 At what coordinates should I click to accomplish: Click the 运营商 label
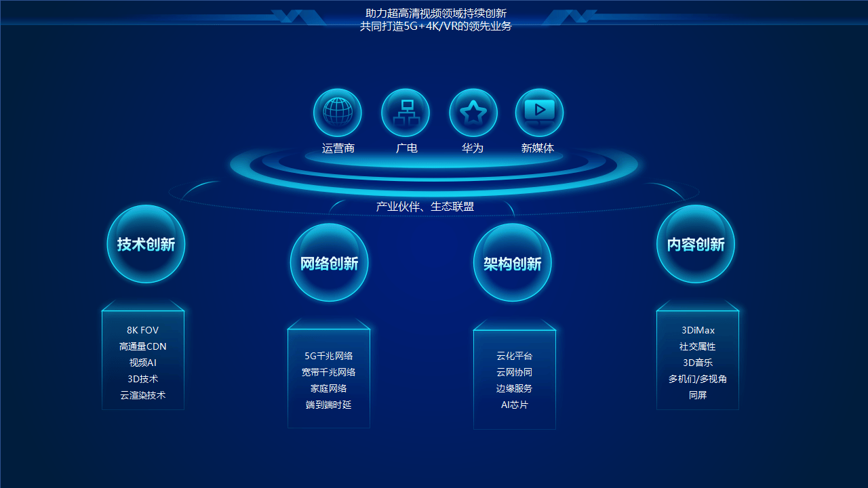(x=338, y=148)
